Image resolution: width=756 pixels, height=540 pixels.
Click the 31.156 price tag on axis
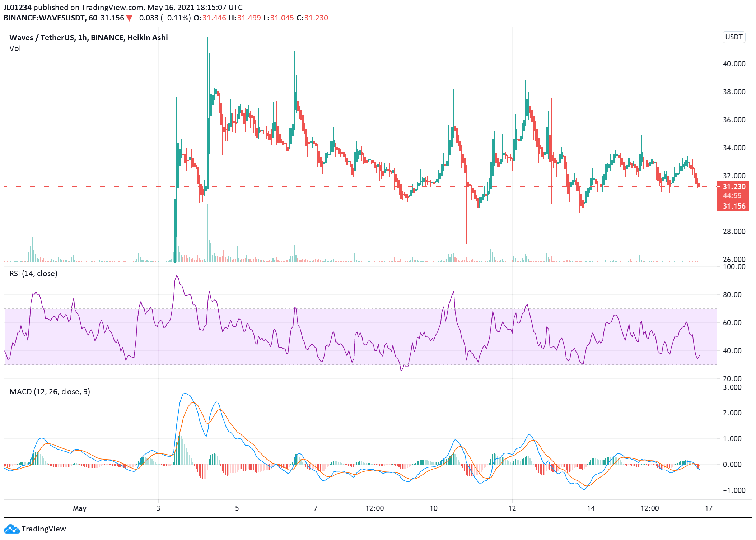733,206
